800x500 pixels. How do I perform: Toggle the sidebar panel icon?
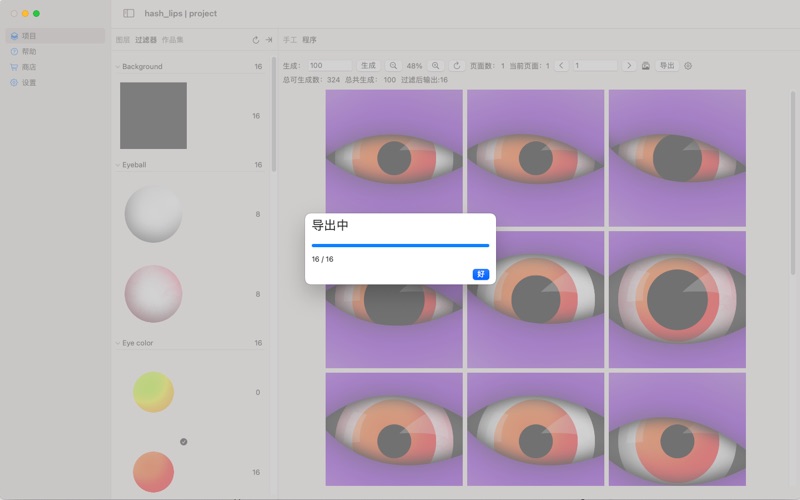(x=129, y=14)
